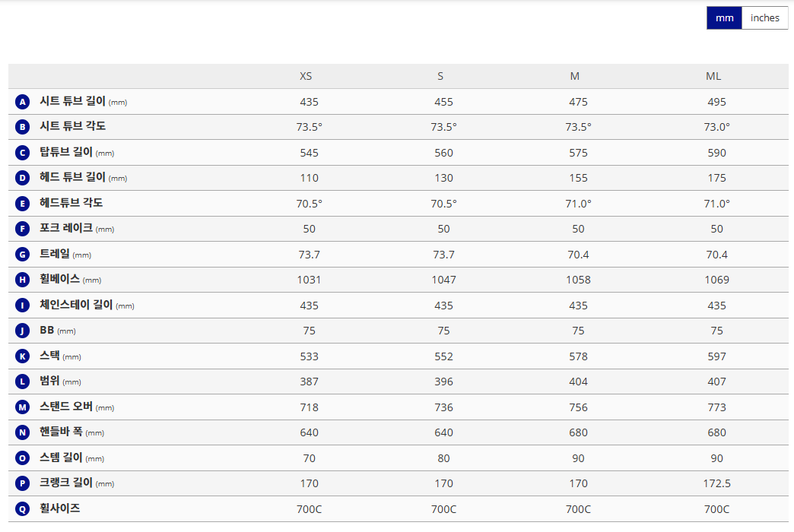Click the 체인스테이 길이 row label
The width and height of the screenshot is (794, 532).
(x=76, y=305)
